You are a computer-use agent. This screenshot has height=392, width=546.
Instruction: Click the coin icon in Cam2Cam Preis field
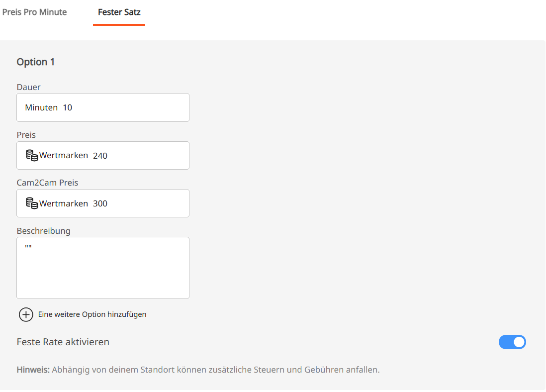32,203
